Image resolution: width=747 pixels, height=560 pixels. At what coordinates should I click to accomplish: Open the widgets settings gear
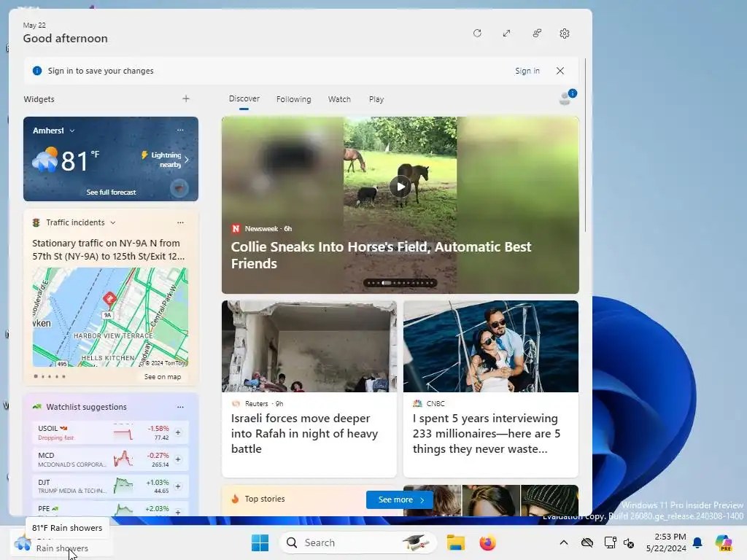click(x=565, y=34)
